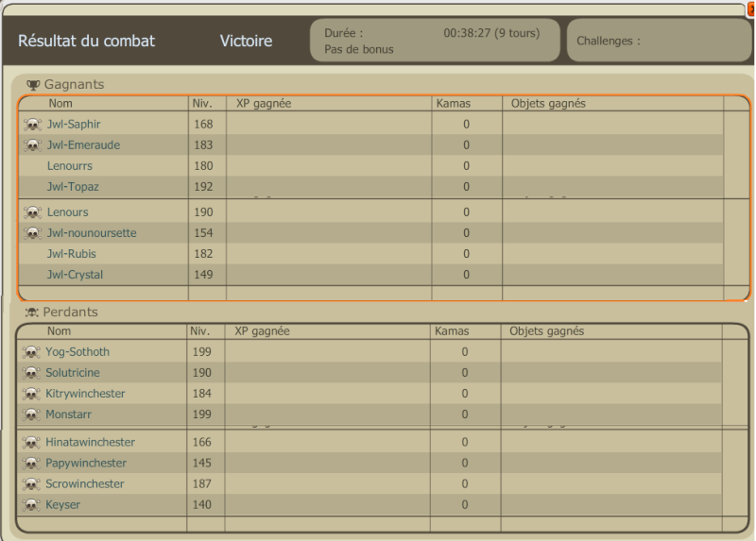Select player name Jwl-Crystal
Screen dimensions: 756x541
click(75, 275)
